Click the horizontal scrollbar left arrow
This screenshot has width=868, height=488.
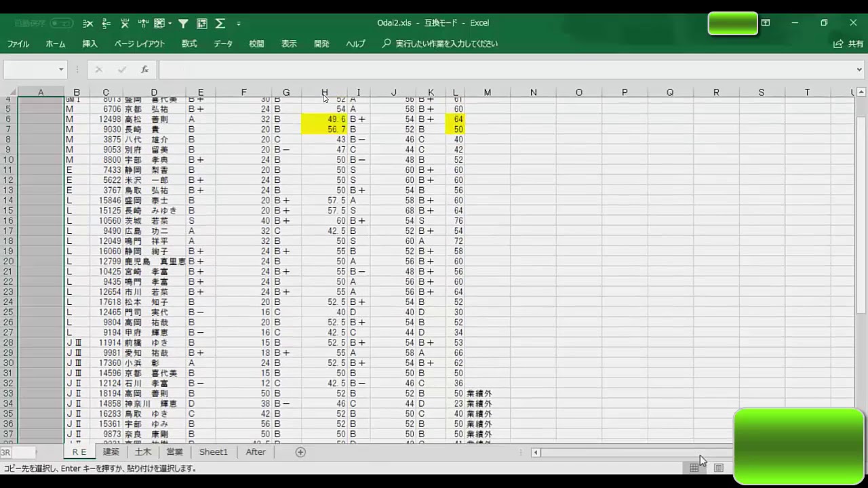536,452
